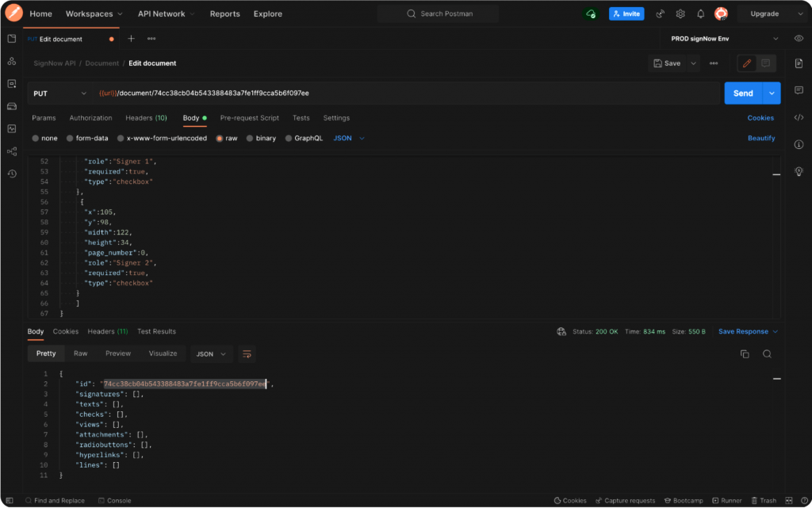The height and width of the screenshot is (508, 812).
Task: Open the code snippet panel icon
Action: tap(799, 117)
